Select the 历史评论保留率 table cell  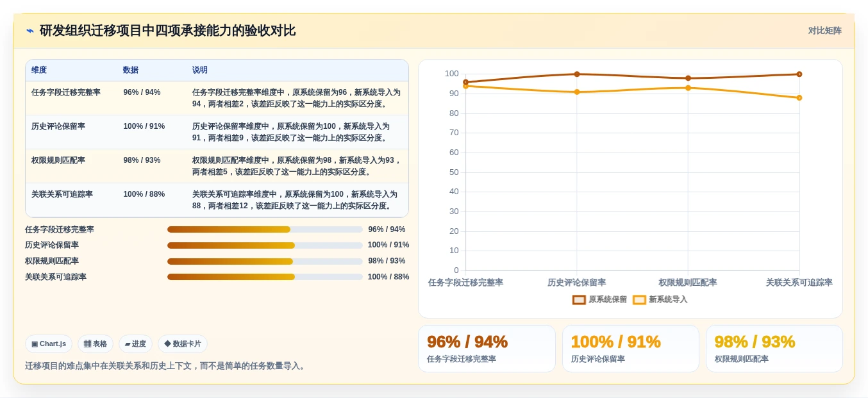tap(58, 126)
